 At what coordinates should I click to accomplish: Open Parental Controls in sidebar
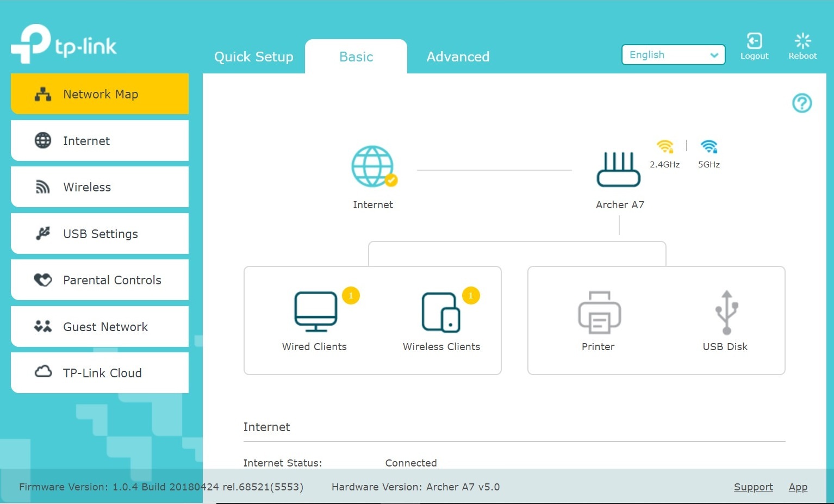[x=99, y=279]
